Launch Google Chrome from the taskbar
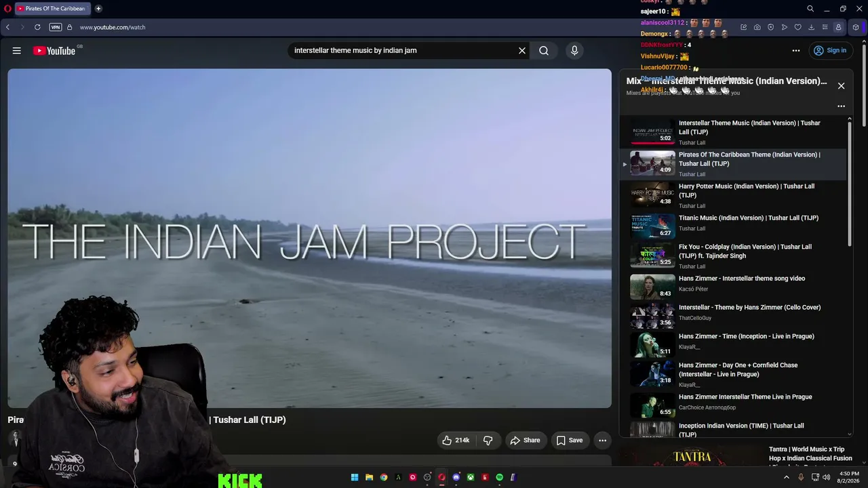868x488 pixels. [x=384, y=477]
